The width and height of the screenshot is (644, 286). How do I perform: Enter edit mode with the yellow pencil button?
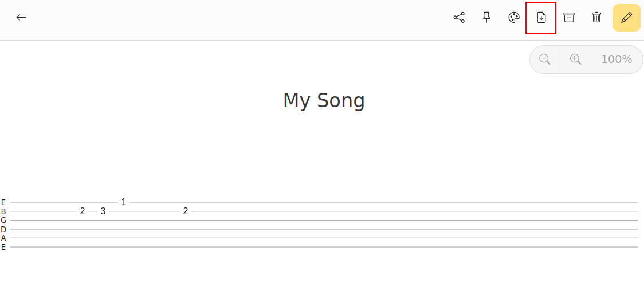click(627, 17)
